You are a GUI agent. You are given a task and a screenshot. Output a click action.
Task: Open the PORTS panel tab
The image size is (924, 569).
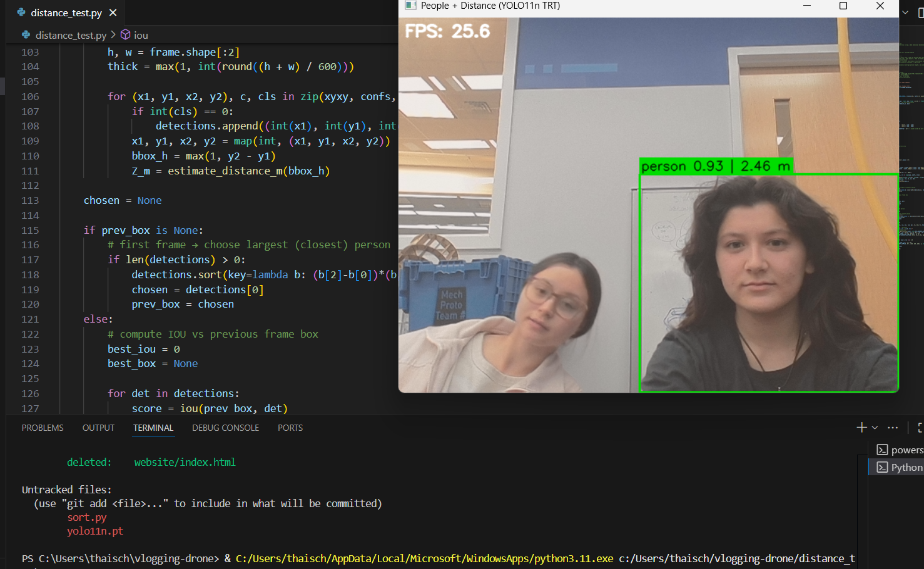pos(290,428)
